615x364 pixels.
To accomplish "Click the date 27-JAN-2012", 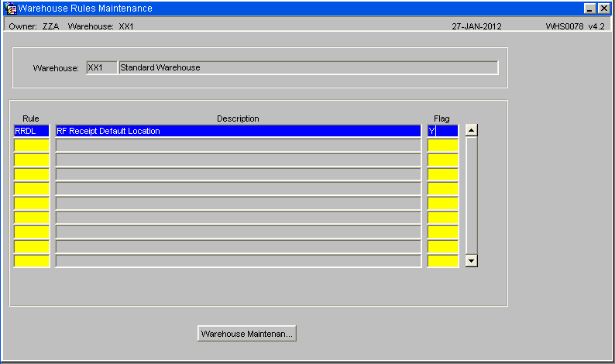I will (x=476, y=26).
